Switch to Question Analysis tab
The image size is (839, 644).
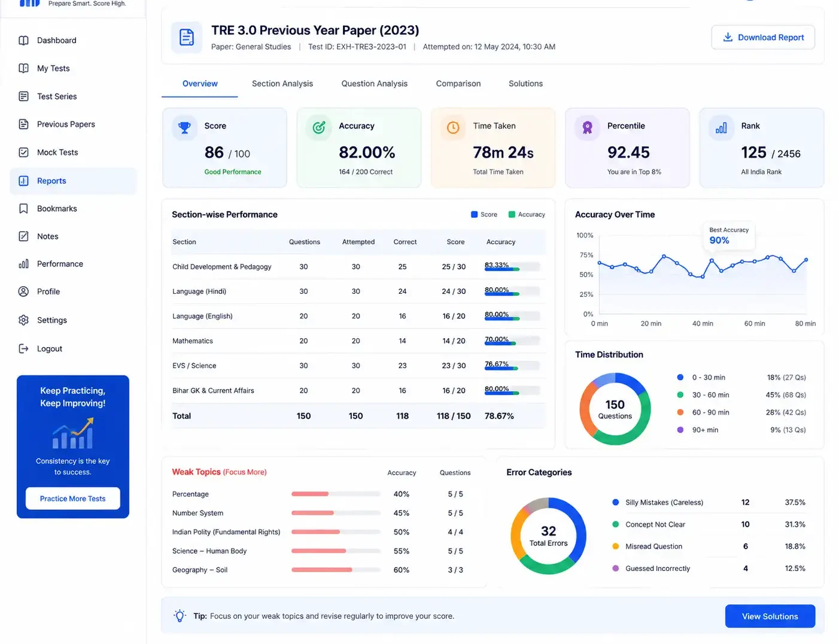(x=375, y=84)
